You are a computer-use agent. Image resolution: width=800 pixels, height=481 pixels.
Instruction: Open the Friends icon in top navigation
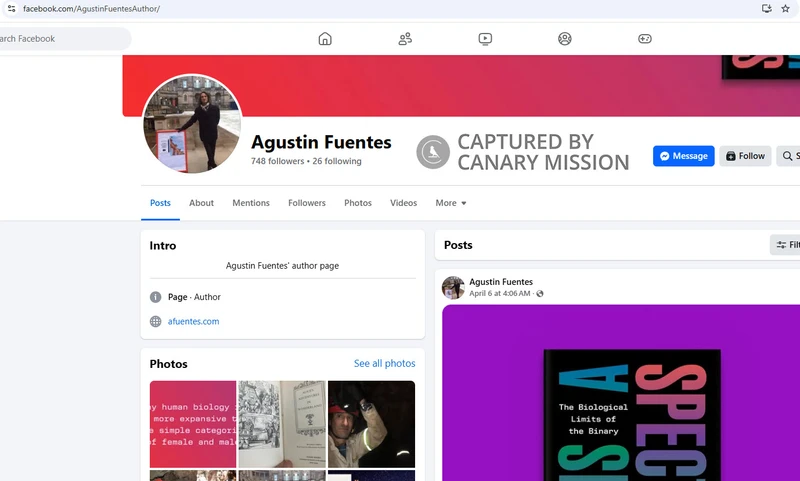pos(405,39)
